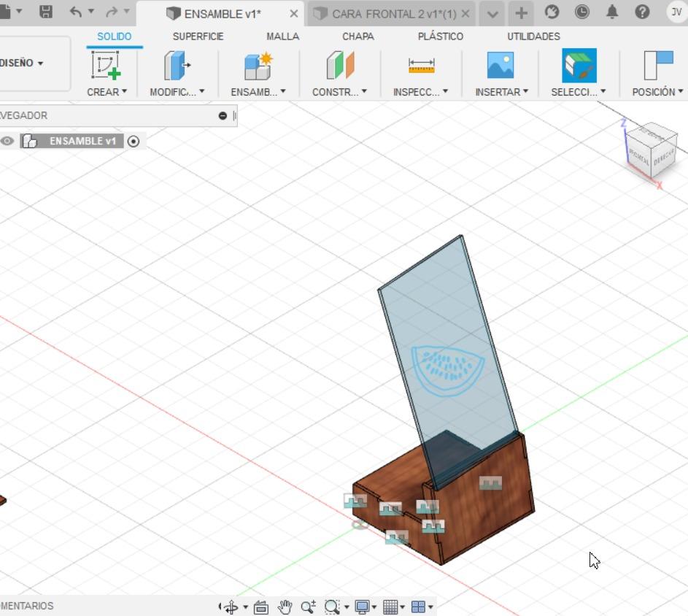
Task: Expand the SELECCIONAR menu
Action: click(x=579, y=92)
